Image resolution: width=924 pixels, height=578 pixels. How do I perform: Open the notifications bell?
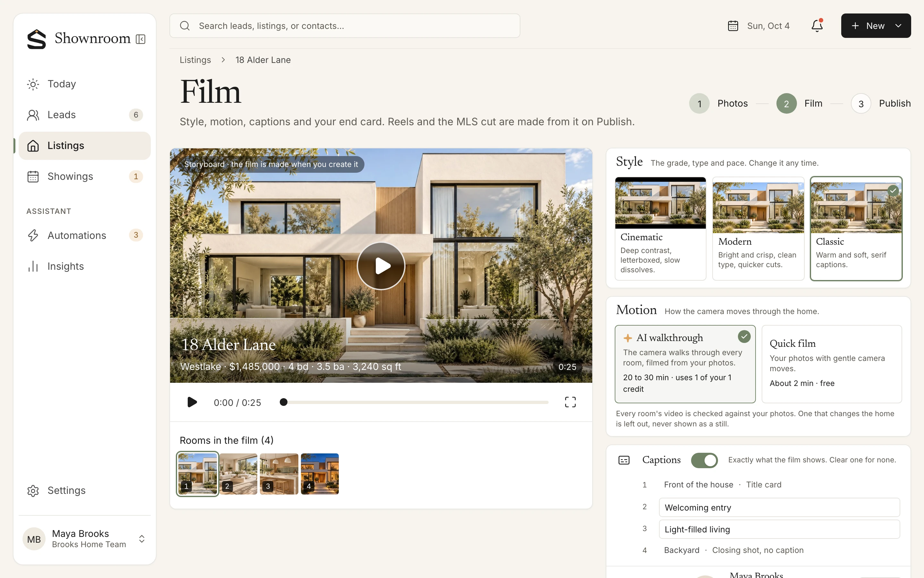point(817,26)
